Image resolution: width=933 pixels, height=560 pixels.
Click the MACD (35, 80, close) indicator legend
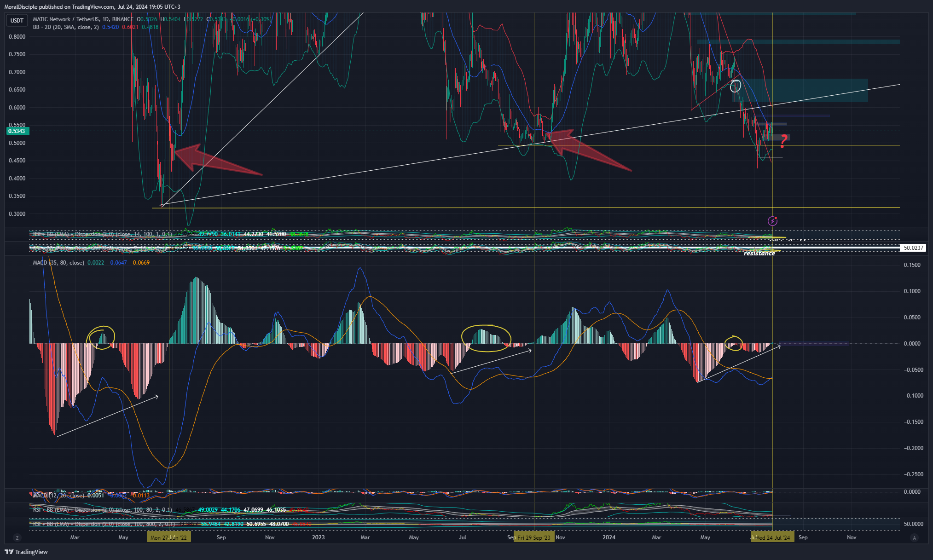tap(58, 263)
